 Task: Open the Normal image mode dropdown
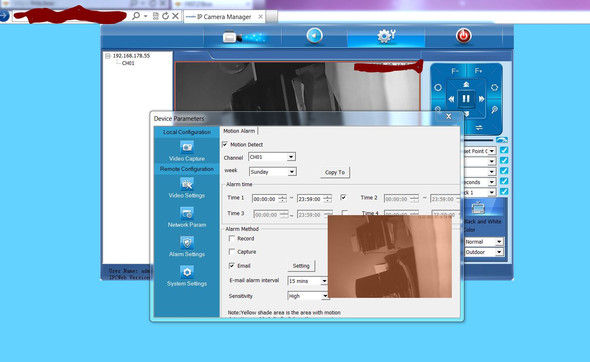click(484, 242)
